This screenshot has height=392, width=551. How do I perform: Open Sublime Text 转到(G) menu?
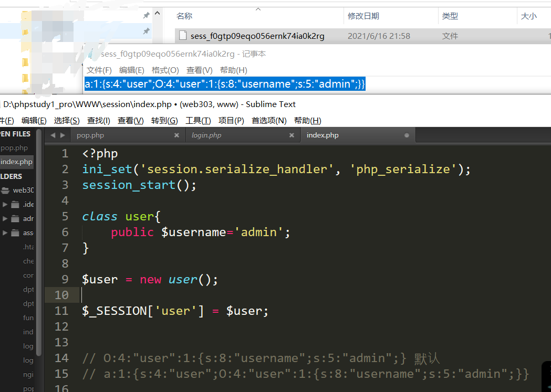pyautogui.click(x=164, y=121)
